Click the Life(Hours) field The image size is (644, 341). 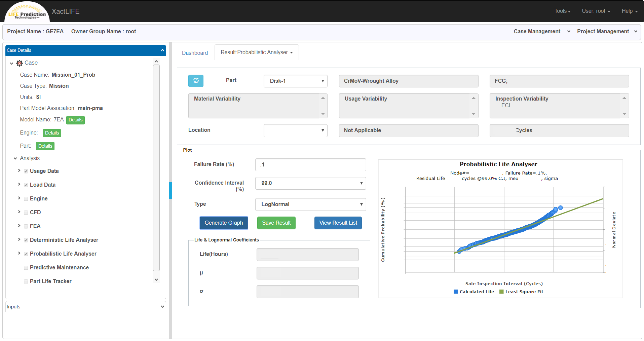(x=307, y=255)
